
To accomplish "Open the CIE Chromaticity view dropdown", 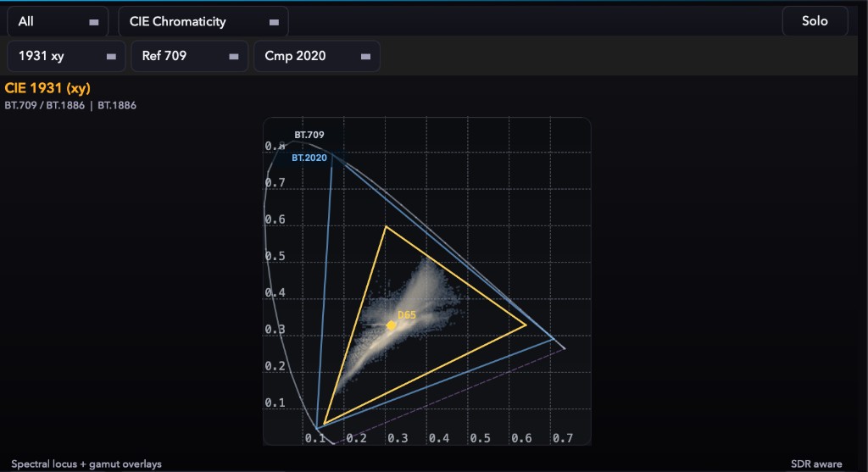I will point(203,21).
